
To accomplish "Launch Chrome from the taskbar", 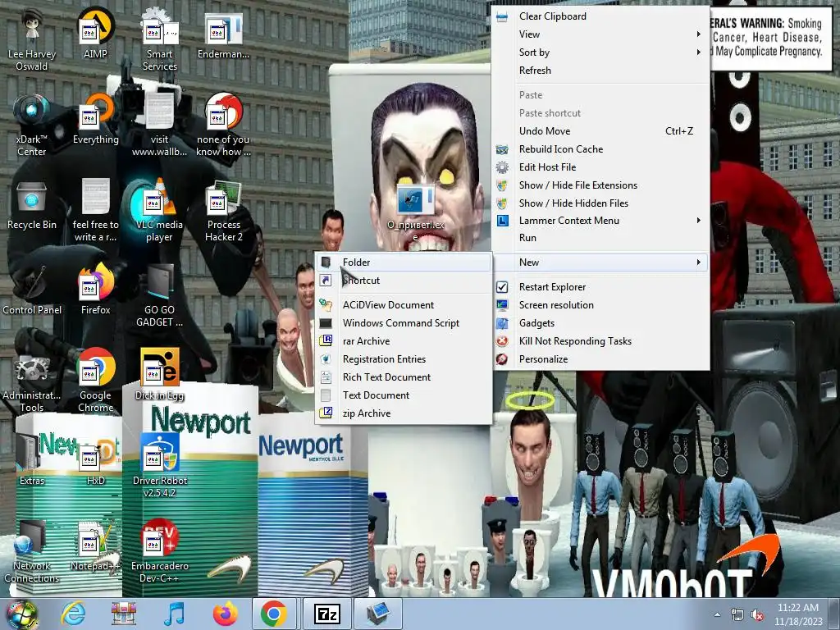I will [x=274, y=614].
